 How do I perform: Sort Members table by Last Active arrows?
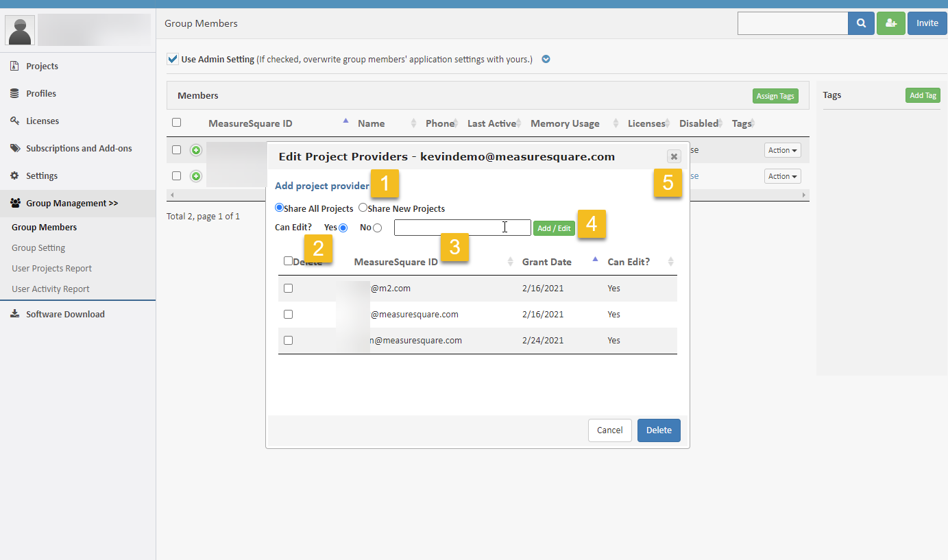pos(519,123)
